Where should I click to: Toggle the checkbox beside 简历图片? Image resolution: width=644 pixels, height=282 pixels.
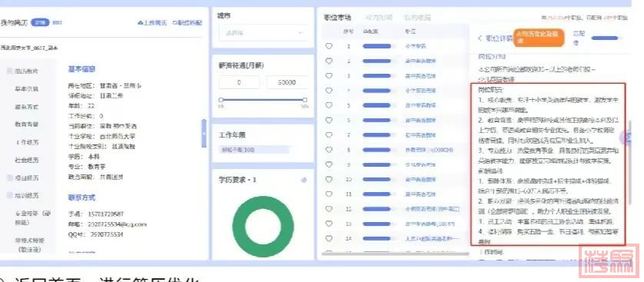[9, 71]
